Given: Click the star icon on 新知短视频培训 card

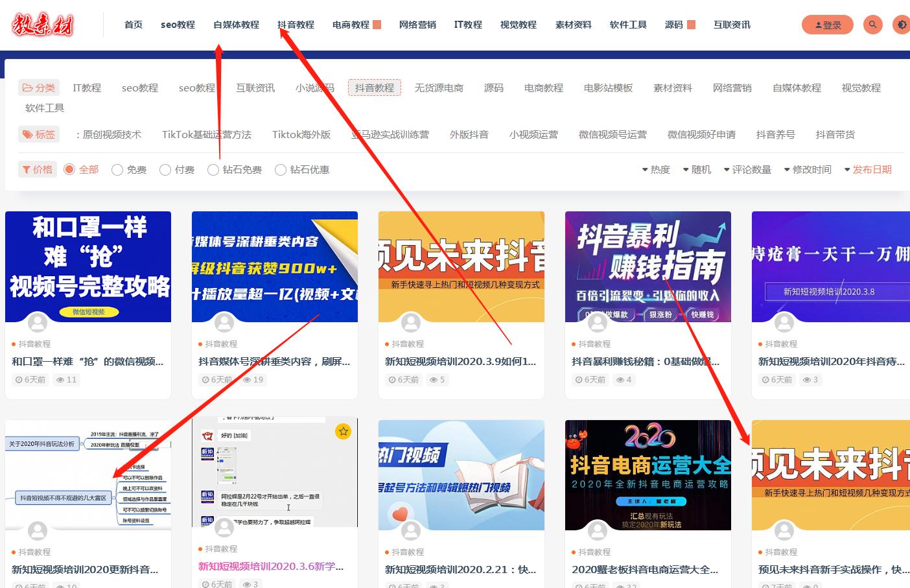Looking at the screenshot, I should (x=344, y=430).
